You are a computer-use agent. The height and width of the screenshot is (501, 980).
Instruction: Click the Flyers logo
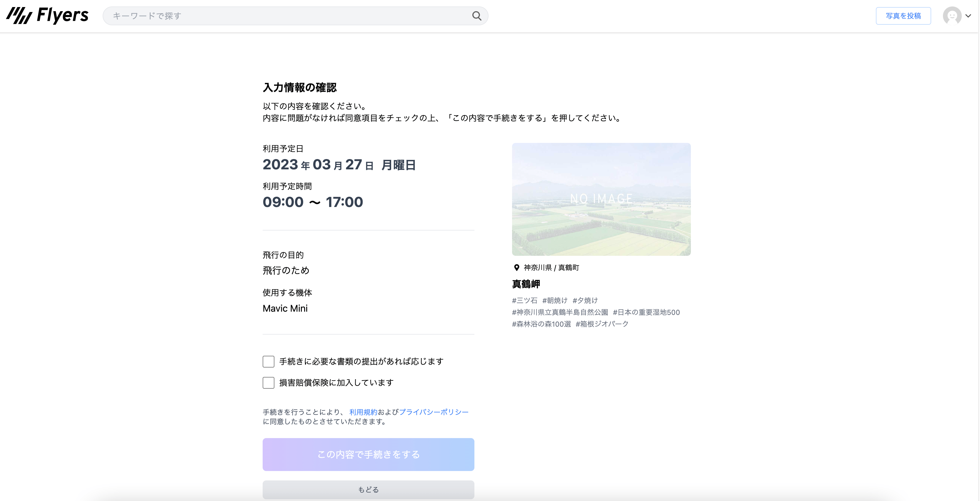(47, 16)
